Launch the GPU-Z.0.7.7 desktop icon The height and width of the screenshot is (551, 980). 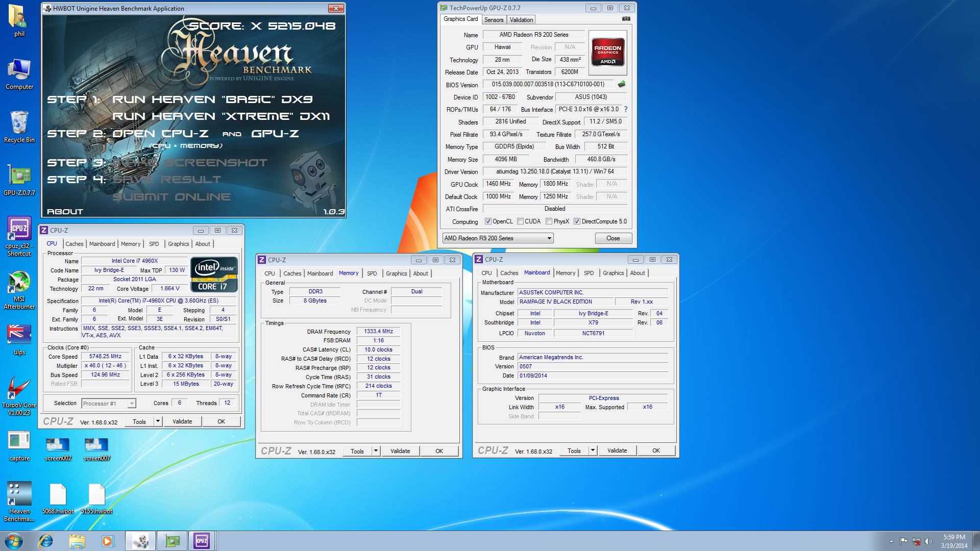coord(19,180)
